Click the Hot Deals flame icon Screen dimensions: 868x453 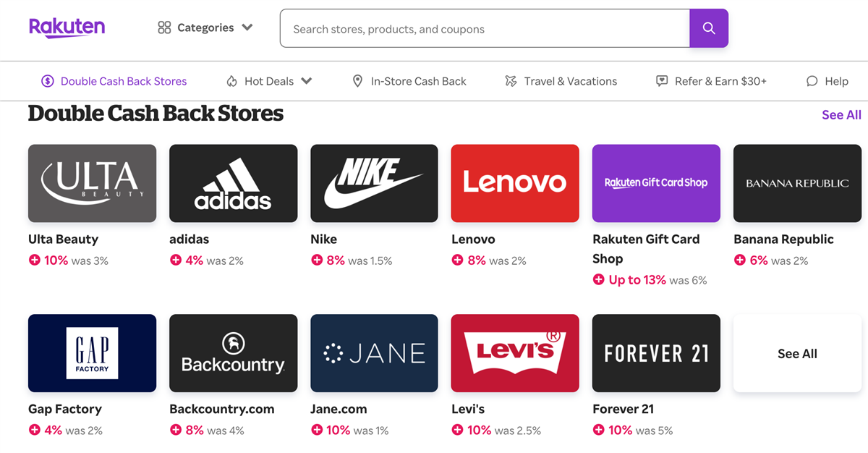coord(231,81)
